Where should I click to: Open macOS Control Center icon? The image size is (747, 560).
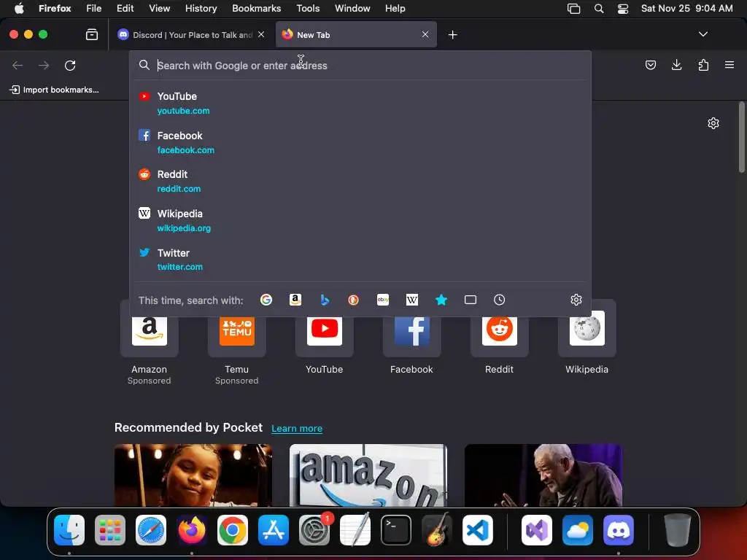(623, 9)
